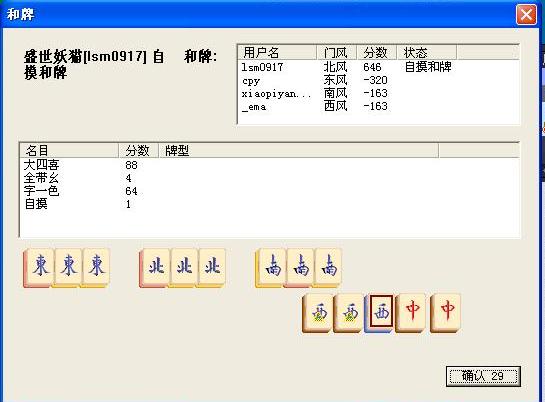Click the first 南 tile

tap(271, 268)
